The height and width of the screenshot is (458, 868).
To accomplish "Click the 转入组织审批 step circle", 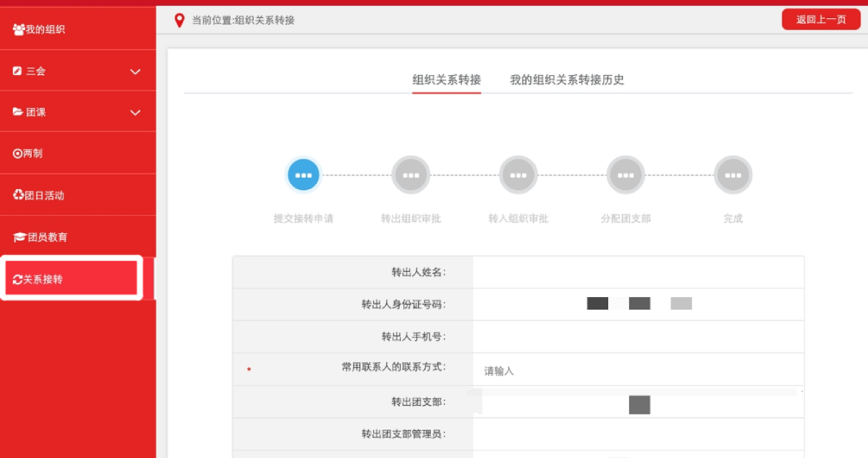I will click(518, 175).
